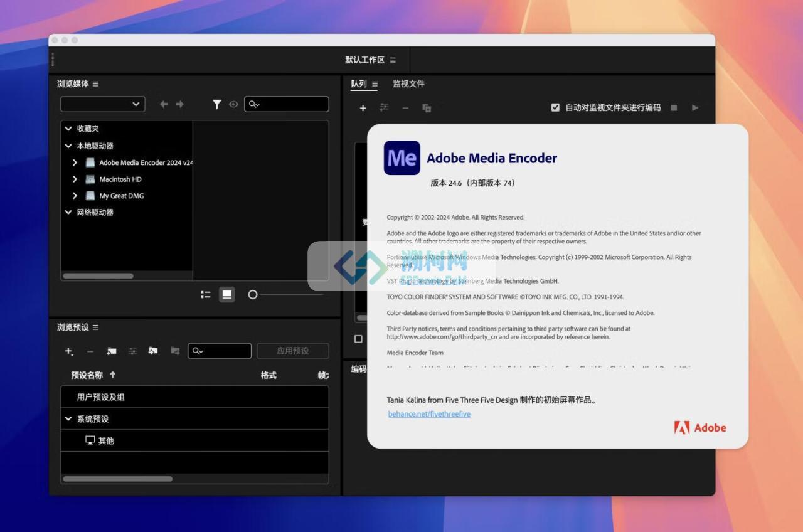Click the thumbnail size slider handle
The height and width of the screenshot is (532, 803).
point(253,294)
